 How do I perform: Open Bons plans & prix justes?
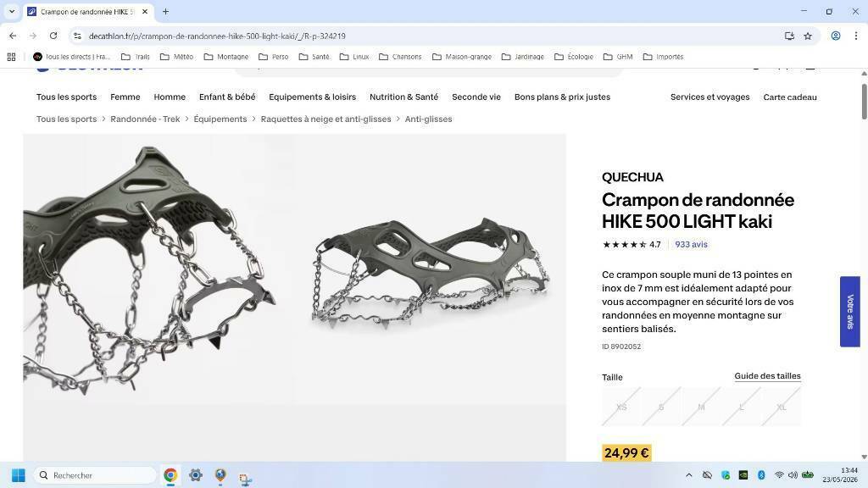click(562, 97)
